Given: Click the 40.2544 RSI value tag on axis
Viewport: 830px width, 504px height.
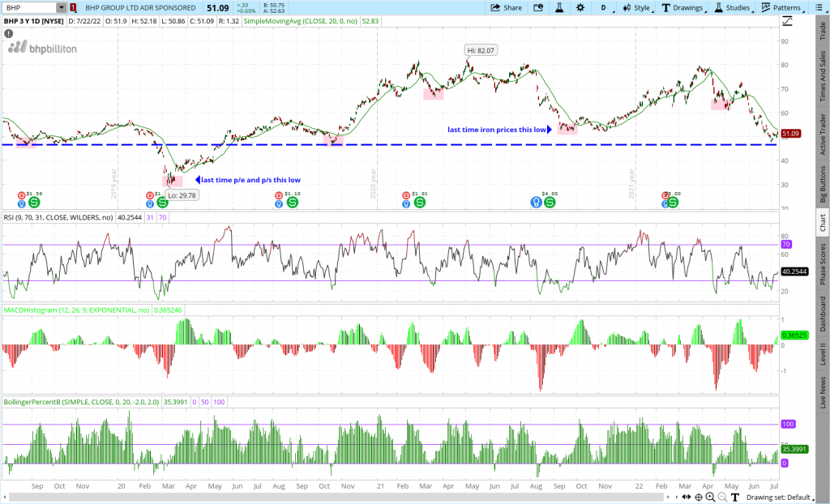Looking at the screenshot, I should (x=794, y=271).
